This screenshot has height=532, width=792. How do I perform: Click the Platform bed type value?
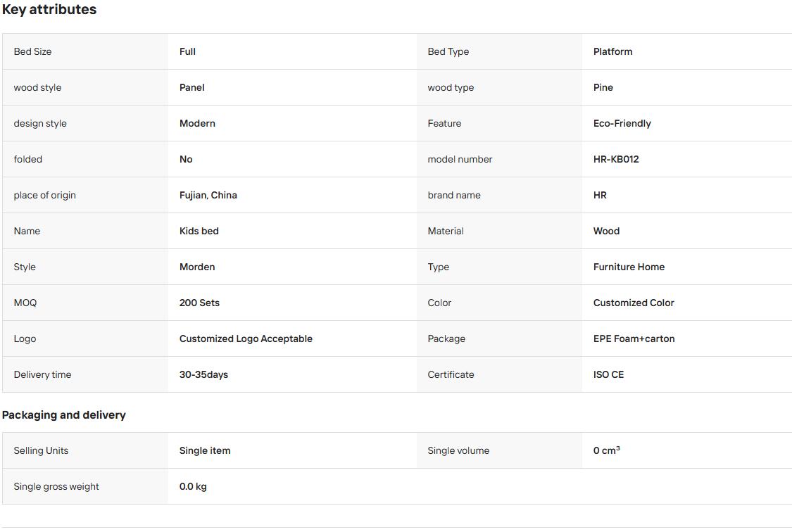point(612,51)
